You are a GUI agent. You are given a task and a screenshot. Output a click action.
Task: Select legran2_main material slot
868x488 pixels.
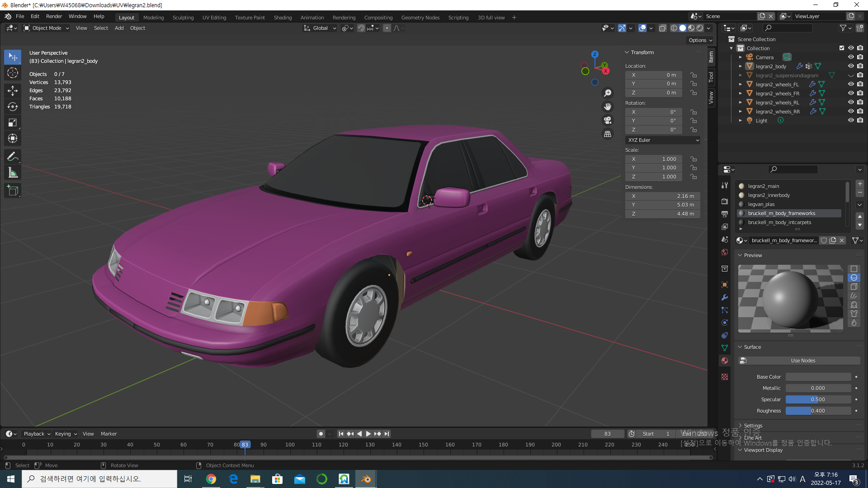[764, 186]
